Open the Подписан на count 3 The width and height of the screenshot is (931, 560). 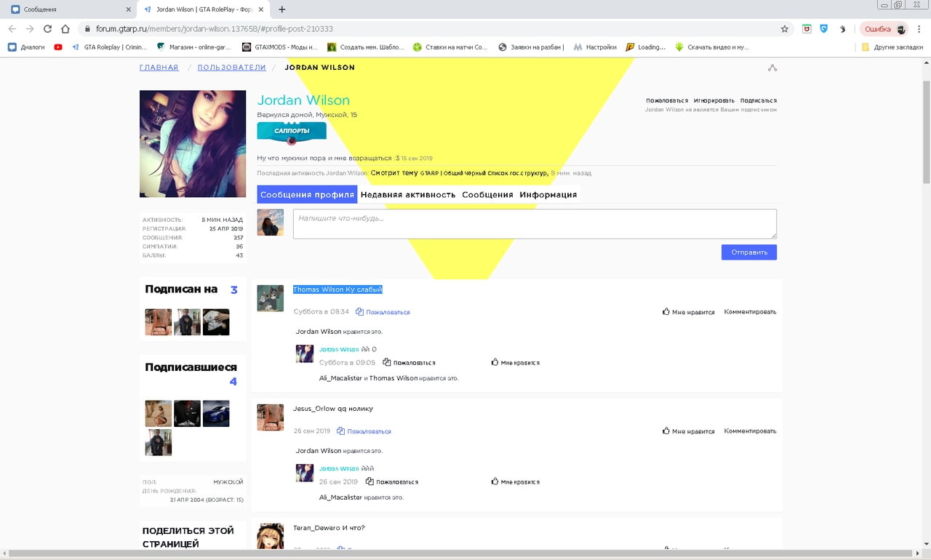[234, 289]
